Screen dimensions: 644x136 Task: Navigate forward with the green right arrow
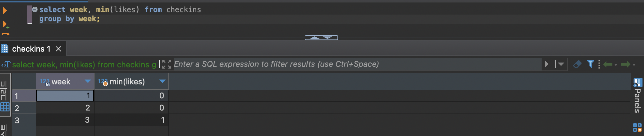pyautogui.click(x=626, y=64)
